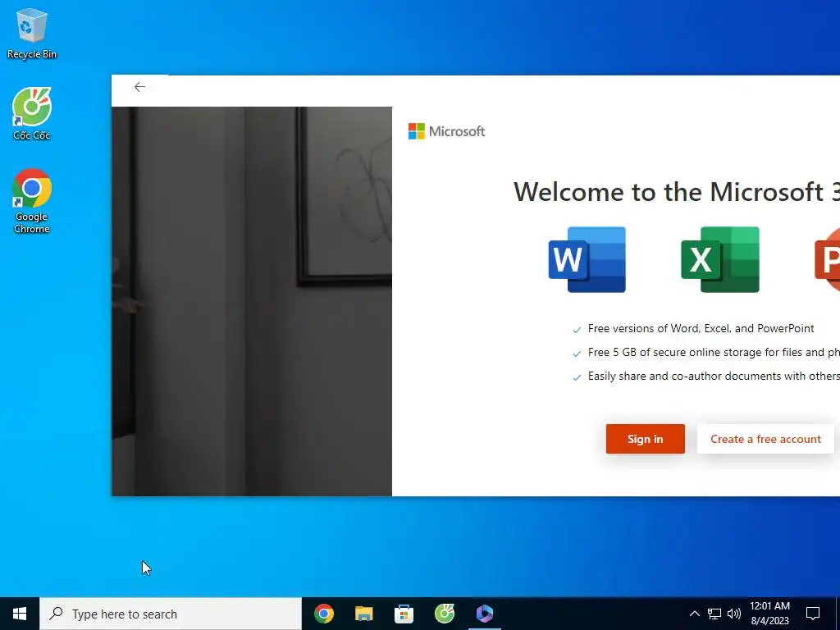Click the network tray icon
840x630 pixels.
[714, 614]
